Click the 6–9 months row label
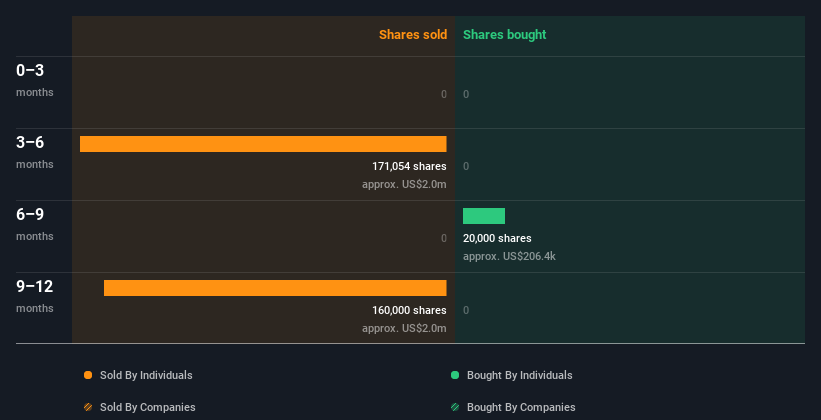This screenshot has height=420, width=821. coord(35,224)
